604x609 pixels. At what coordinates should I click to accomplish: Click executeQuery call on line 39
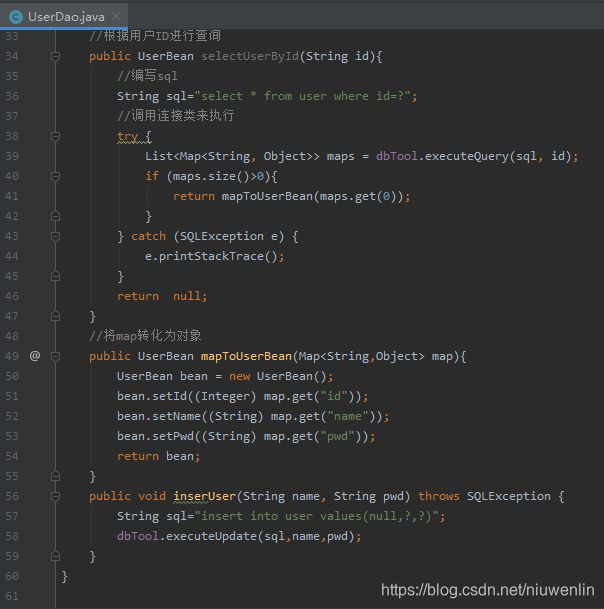(x=467, y=156)
